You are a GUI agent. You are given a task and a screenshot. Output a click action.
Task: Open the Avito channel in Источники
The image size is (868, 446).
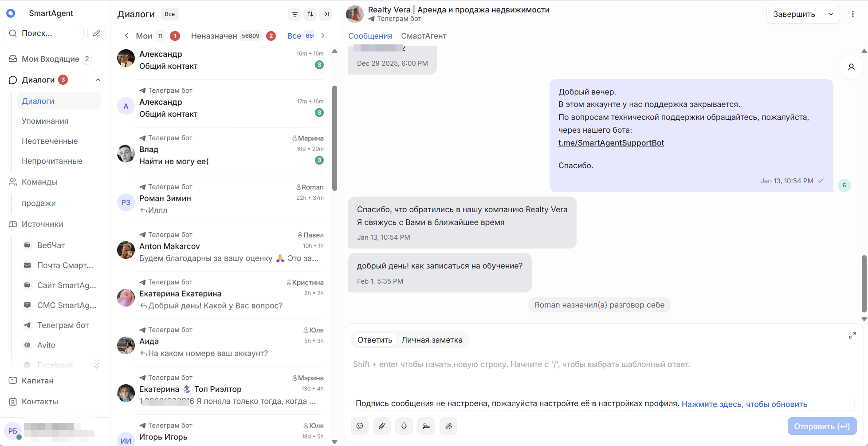[47, 345]
